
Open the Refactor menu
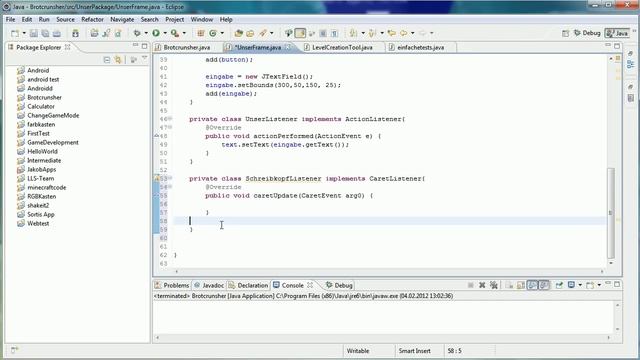coord(92,19)
